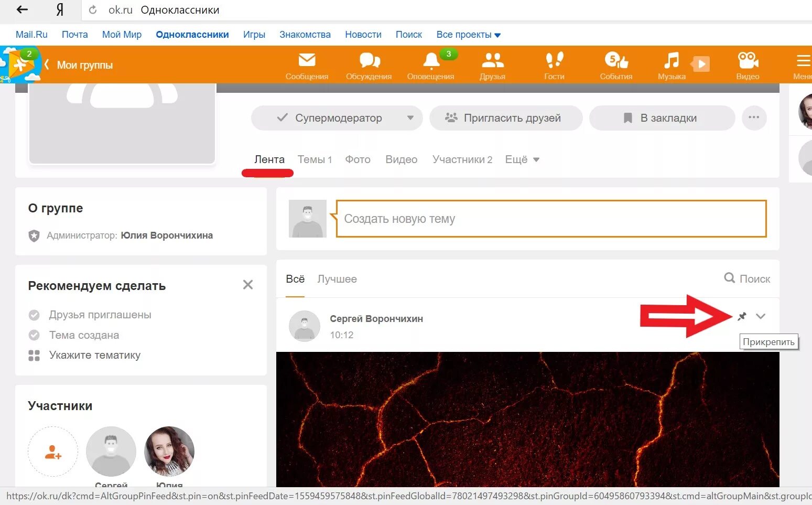Open Mail.Ru link
This screenshot has width=812, height=505.
[31, 35]
